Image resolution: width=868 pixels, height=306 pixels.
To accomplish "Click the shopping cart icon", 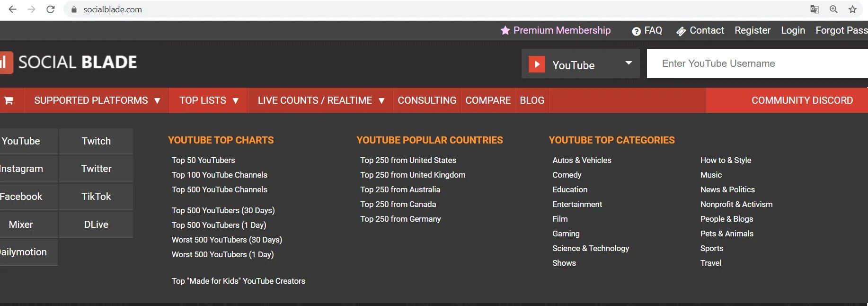I will click(x=9, y=100).
